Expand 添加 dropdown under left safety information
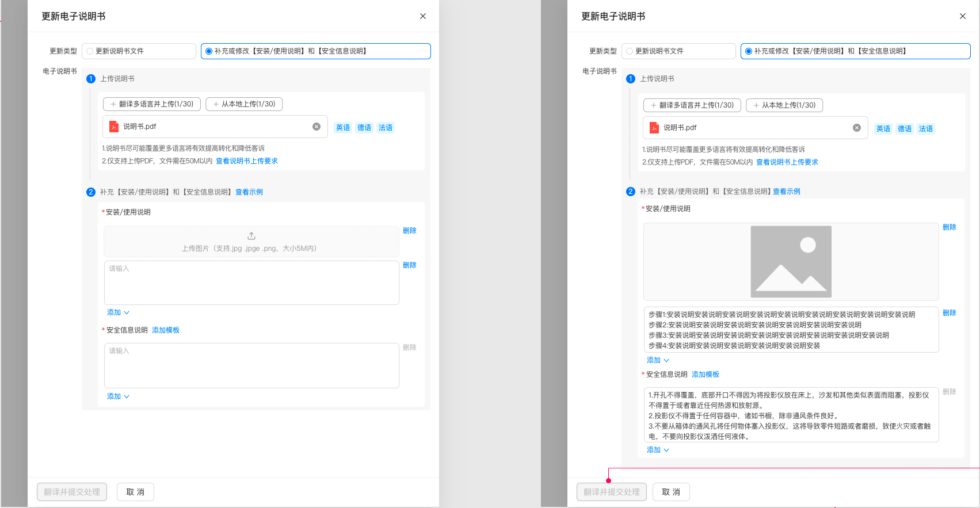 (x=118, y=396)
